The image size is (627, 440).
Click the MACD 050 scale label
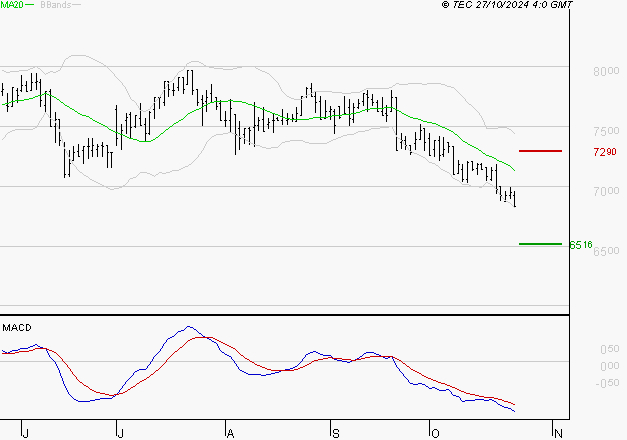[x=610, y=349]
